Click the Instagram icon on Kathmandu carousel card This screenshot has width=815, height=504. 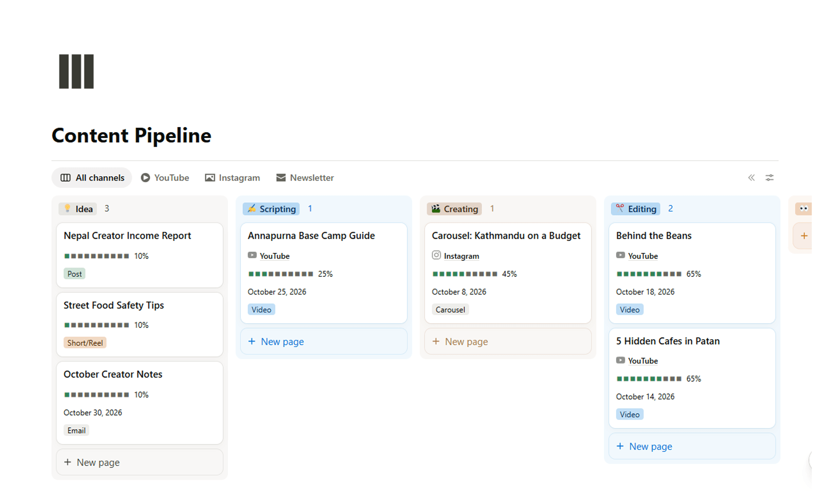coord(436,255)
